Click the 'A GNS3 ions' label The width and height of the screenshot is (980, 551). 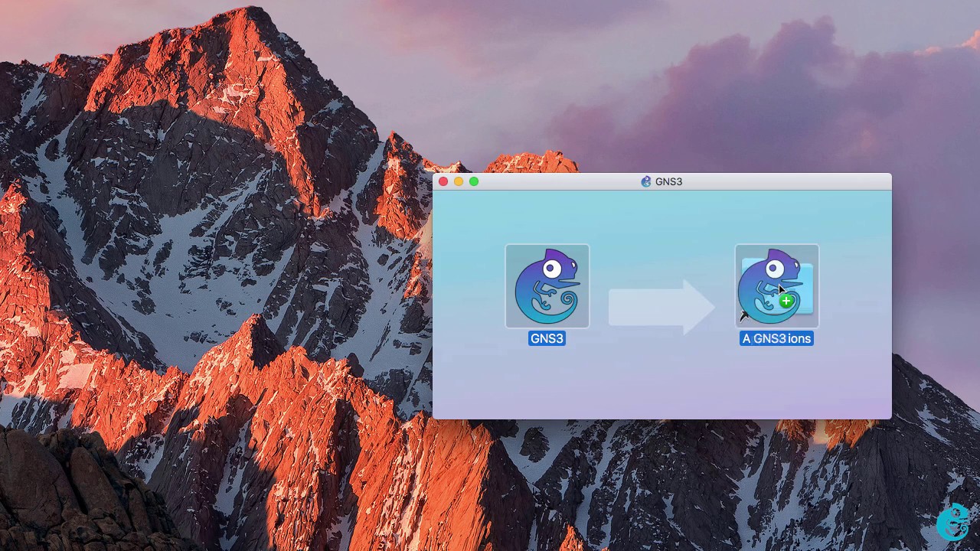click(x=776, y=338)
